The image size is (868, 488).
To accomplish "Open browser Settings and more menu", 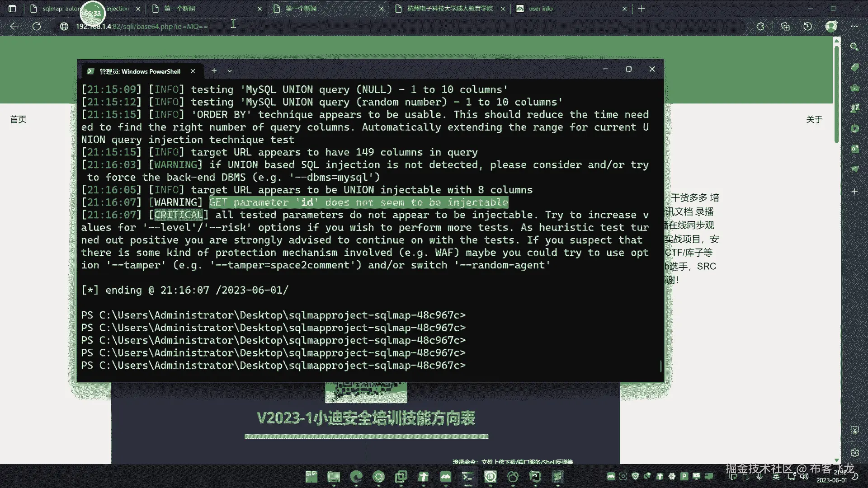I will pyautogui.click(x=854, y=26).
